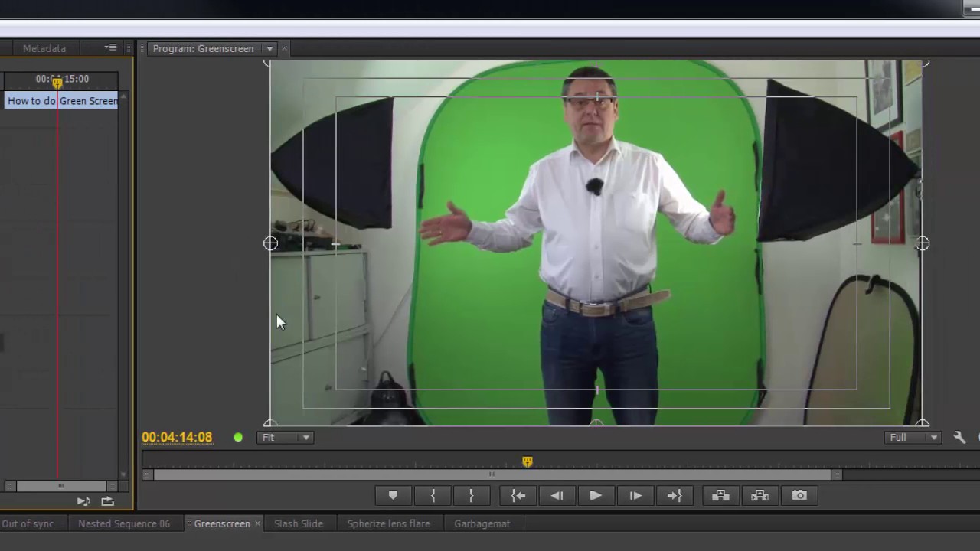Jump to the Out point
Image resolution: width=980 pixels, height=551 pixels.
(x=674, y=496)
